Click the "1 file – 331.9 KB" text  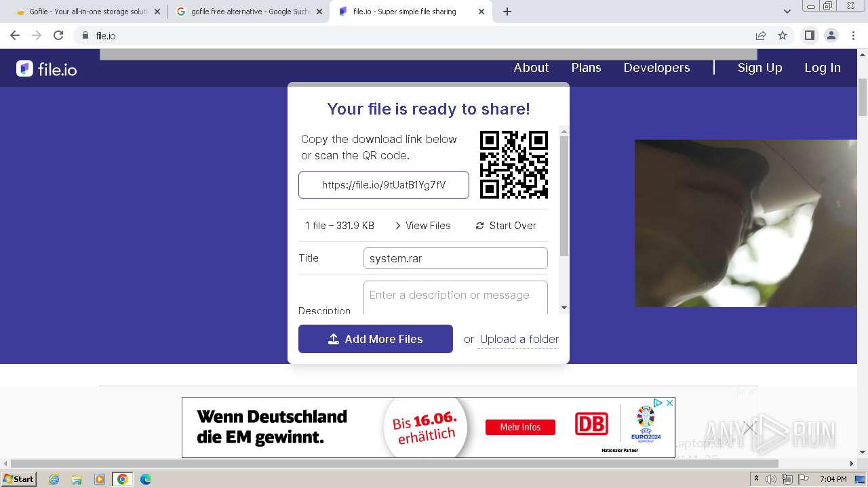(340, 226)
